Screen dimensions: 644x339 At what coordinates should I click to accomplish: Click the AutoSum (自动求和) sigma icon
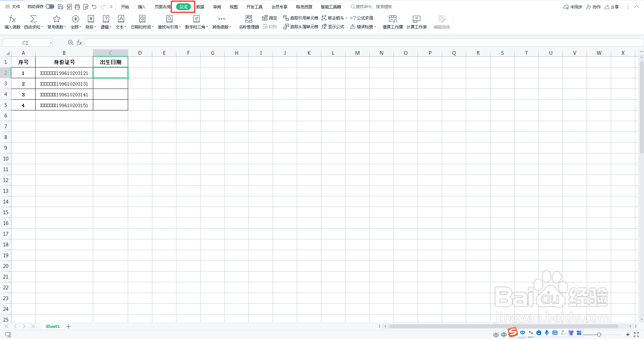33,19
